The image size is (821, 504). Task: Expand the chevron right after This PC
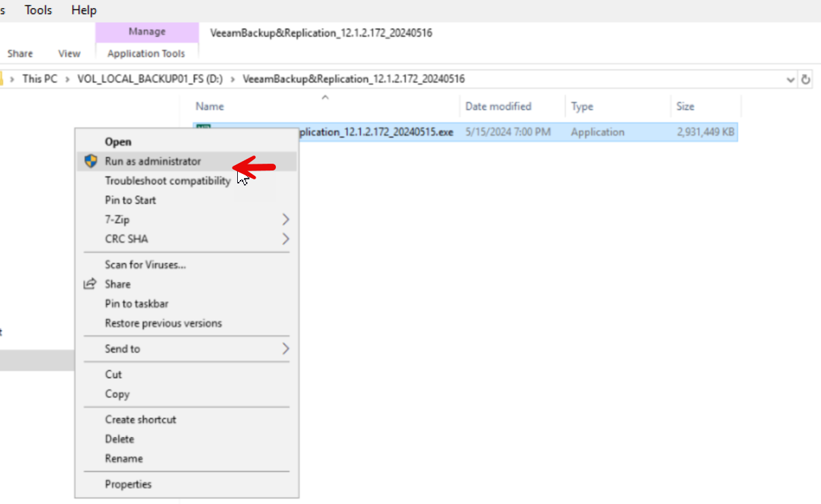[68, 79]
